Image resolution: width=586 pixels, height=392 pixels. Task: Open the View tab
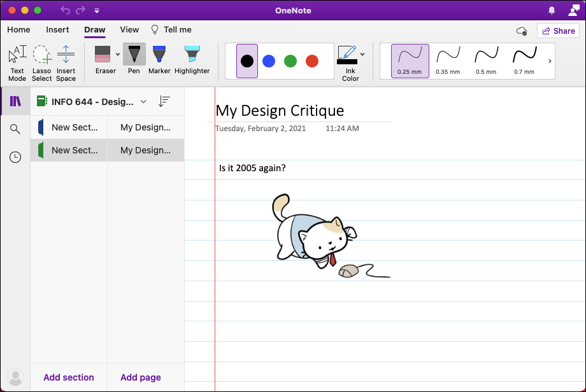129,29
